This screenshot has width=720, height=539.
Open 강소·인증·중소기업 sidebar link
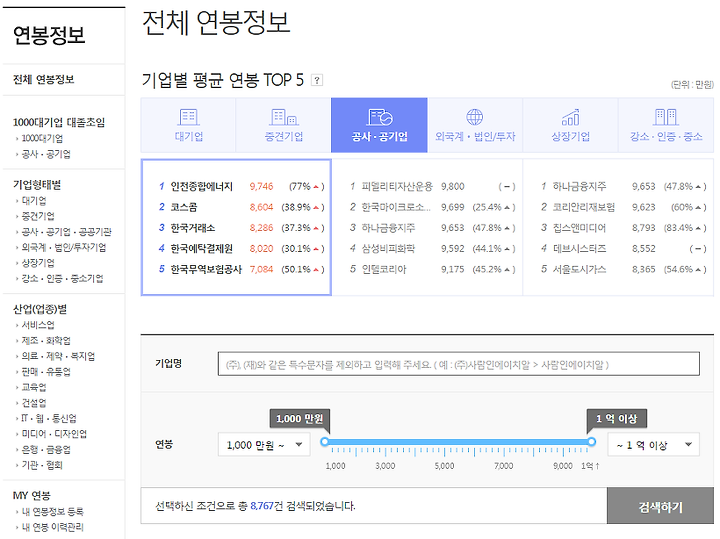coord(62,278)
